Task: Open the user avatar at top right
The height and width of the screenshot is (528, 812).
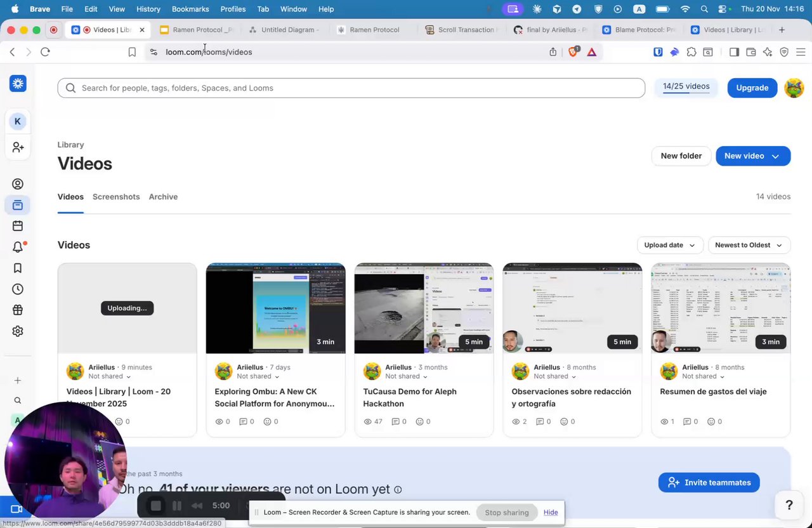Action: (794, 88)
